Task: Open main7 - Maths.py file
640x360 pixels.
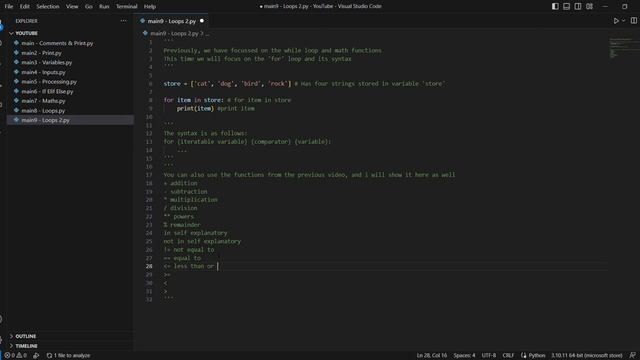Action: [x=43, y=101]
